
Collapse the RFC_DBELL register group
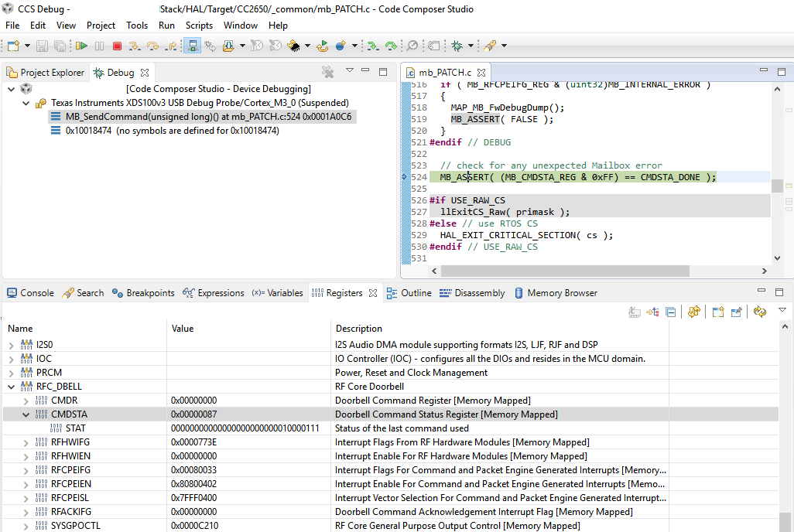(x=11, y=387)
